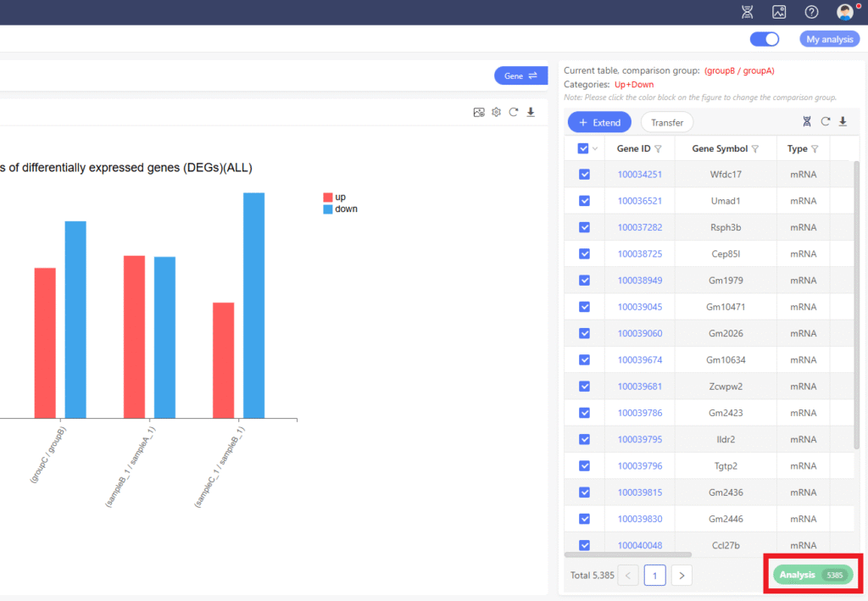
Task: Click the red 'up' legend swatch
Action: click(x=328, y=197)
